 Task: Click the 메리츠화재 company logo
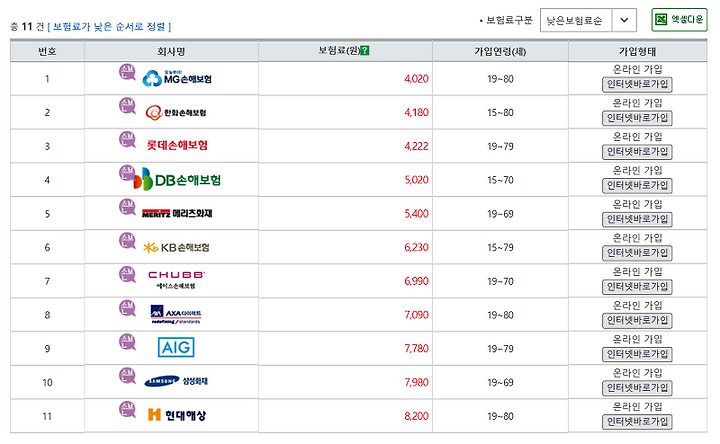pos(177,214)
